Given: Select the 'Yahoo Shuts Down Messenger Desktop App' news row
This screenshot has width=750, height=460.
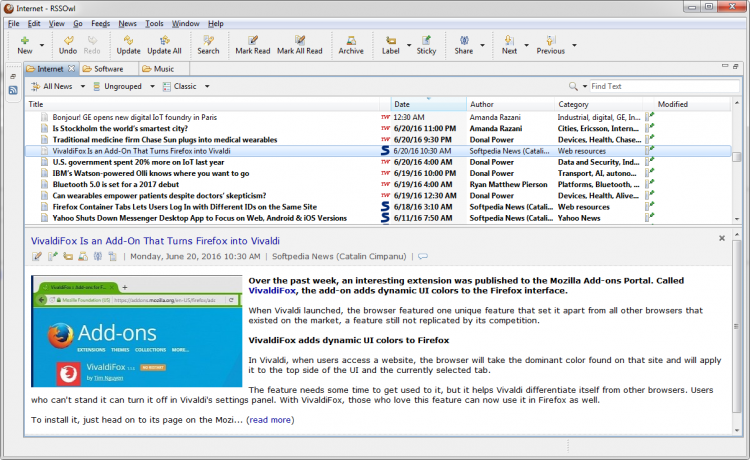Looking at the screenshot, I should point(378,218).
